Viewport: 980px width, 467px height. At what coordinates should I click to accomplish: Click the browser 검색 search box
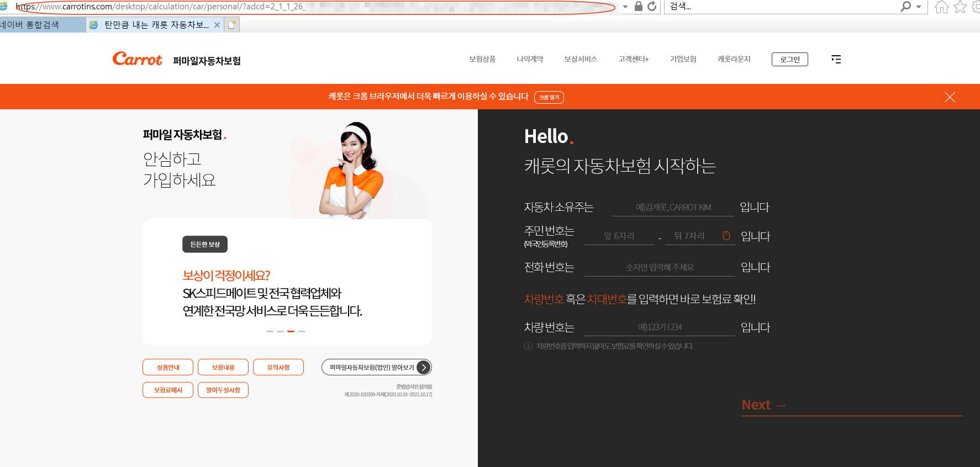[782, 7]
